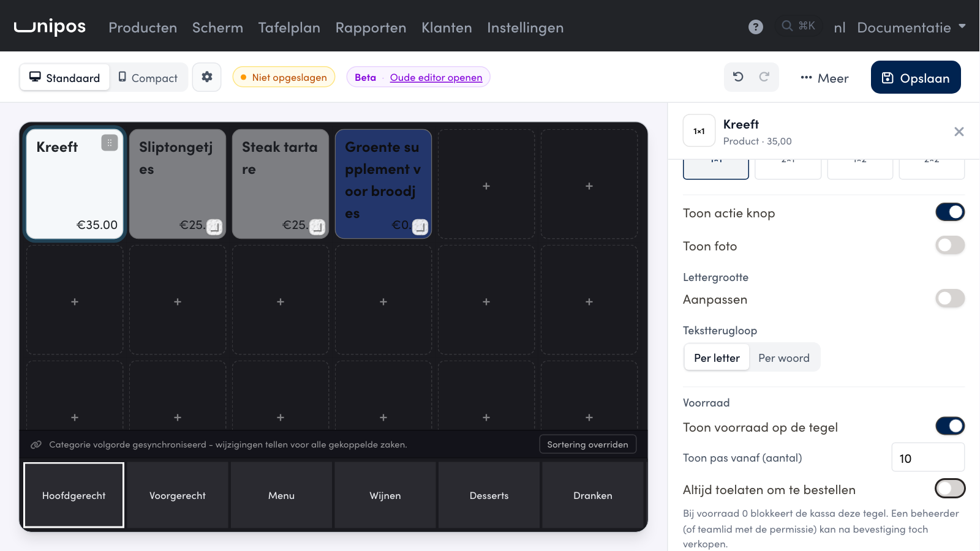Open the Desserts category
The width and height of the screenshot is (980, 551).
(489, 495)
